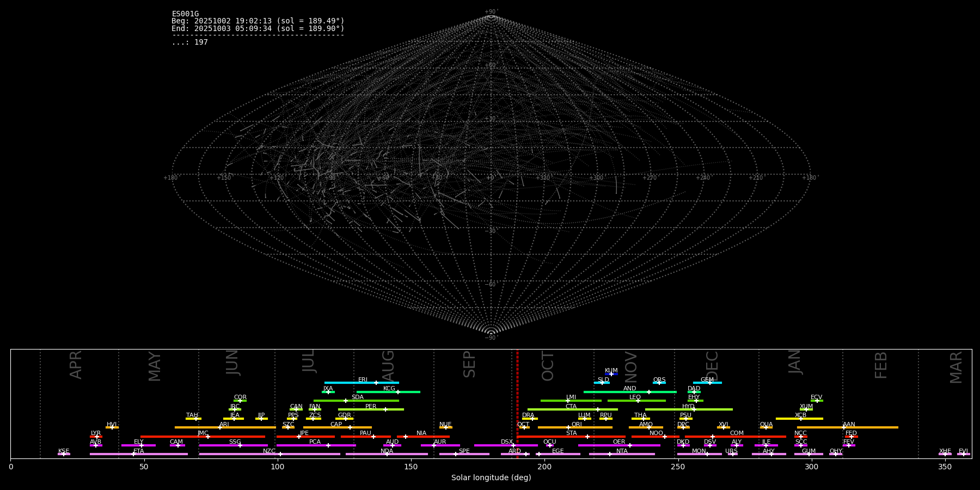Click the QUA shower label
The image size is (980, 490).
click(x=766, y=425)
